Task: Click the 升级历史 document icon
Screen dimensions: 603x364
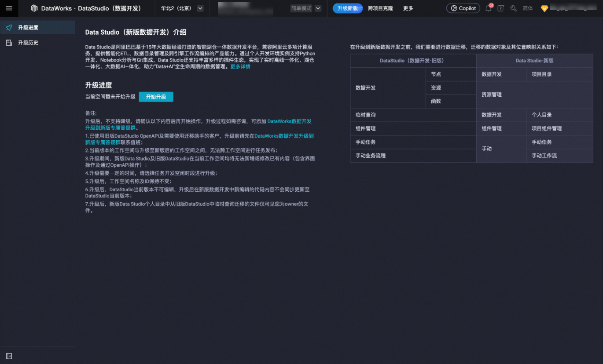Action: coord(9,43)
